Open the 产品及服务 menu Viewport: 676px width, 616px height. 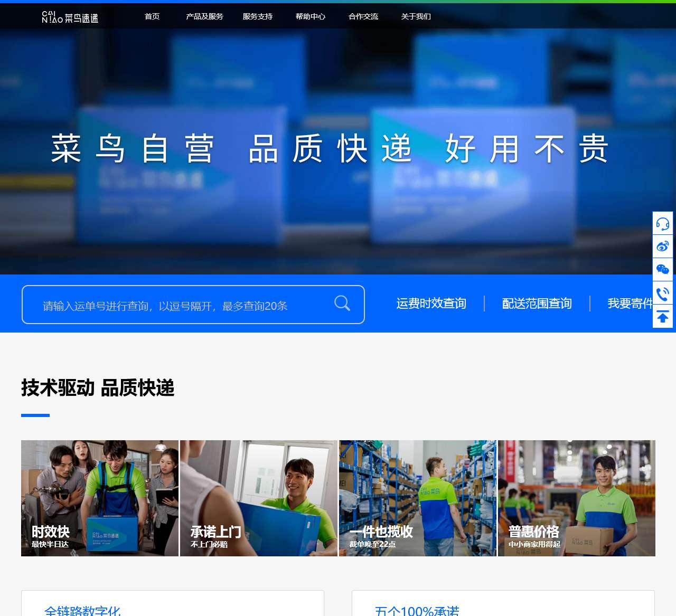[x=204, y=16]
